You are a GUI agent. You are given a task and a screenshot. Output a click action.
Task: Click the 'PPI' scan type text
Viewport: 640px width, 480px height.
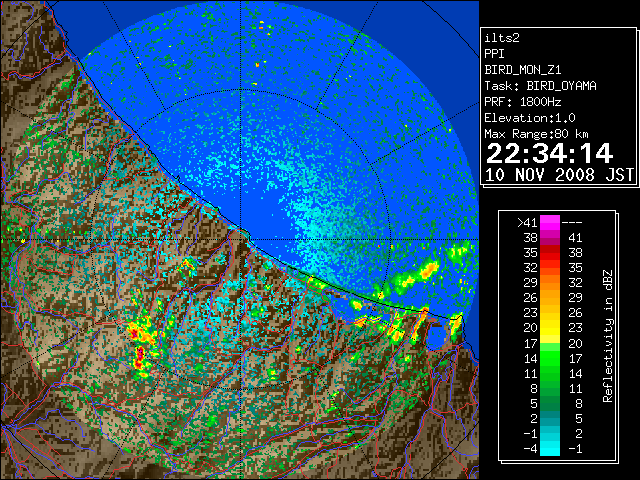pos(494,54)
